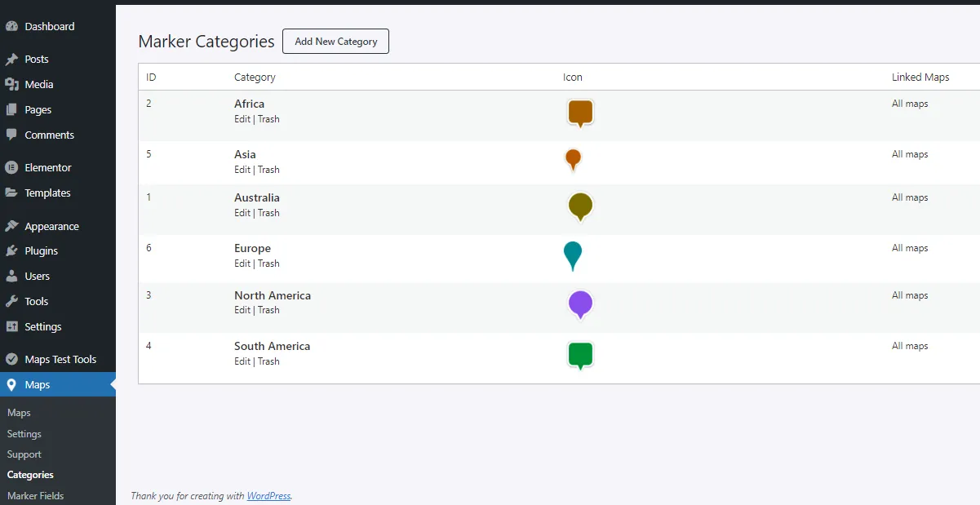This screenshot has height=505, width=980.
Task: Trash the South America category
Action: coord(268,361)
